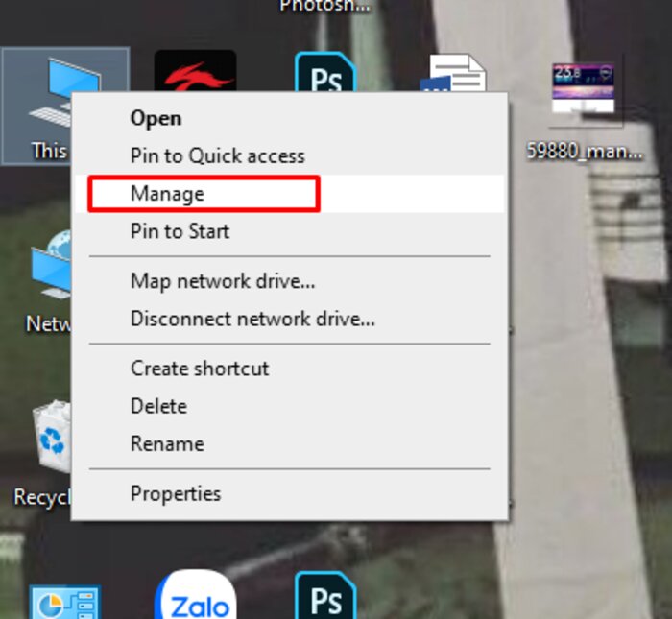Select Manage in the context menu
The width and height of the screenshot is (672, 619).
tap(168, 194)
